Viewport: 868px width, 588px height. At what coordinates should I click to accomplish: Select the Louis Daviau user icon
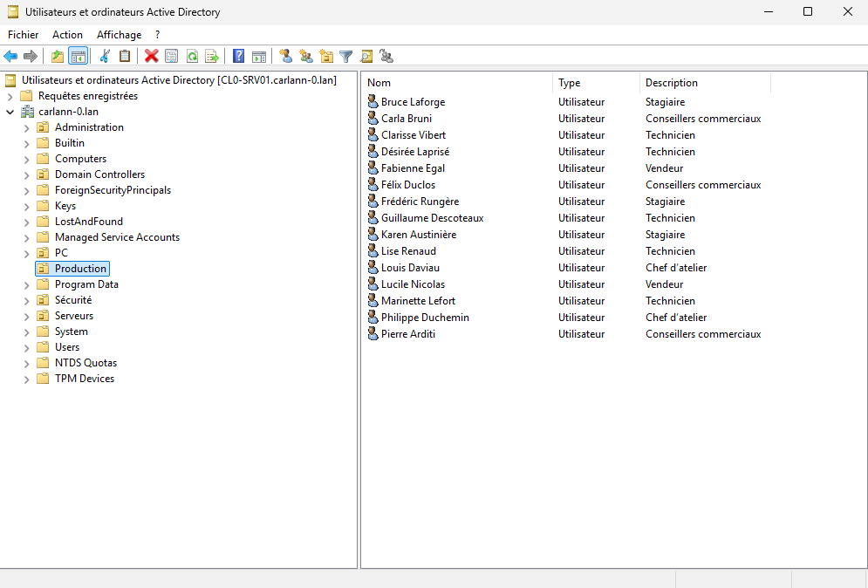coord(373,268)
